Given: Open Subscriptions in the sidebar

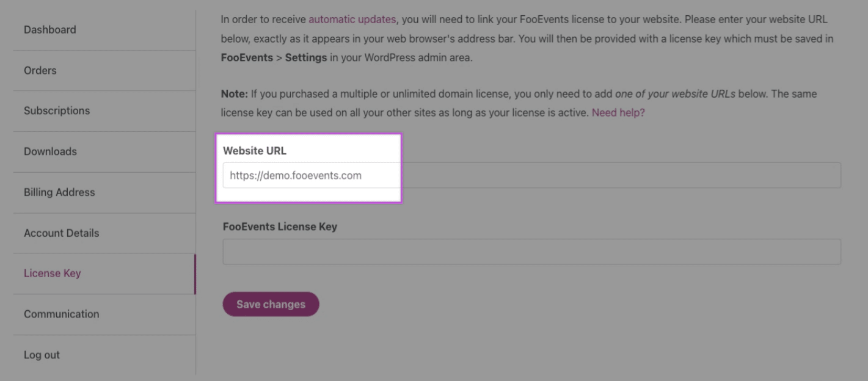Looking at the screenshot, I should tap(57, 111).
